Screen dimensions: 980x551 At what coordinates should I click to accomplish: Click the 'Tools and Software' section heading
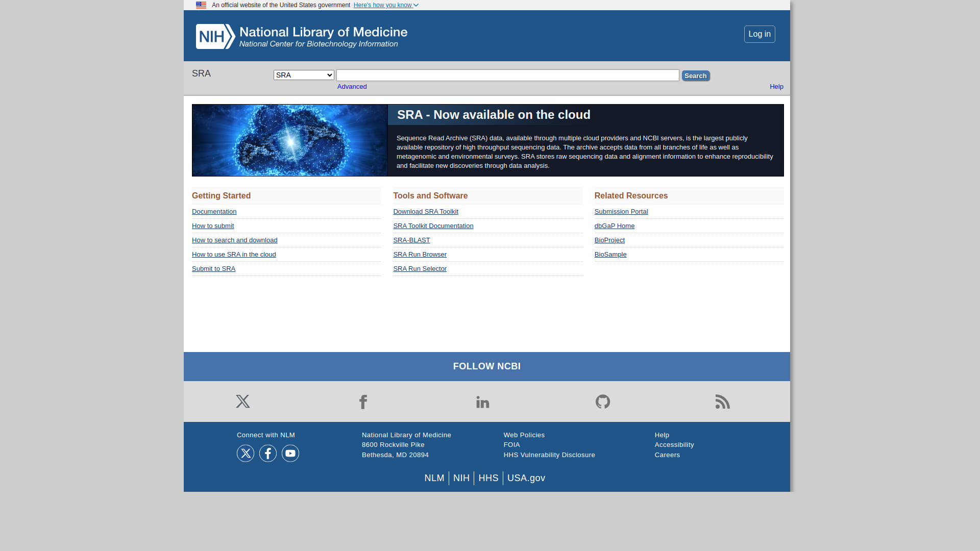click(x=430, y=196)
